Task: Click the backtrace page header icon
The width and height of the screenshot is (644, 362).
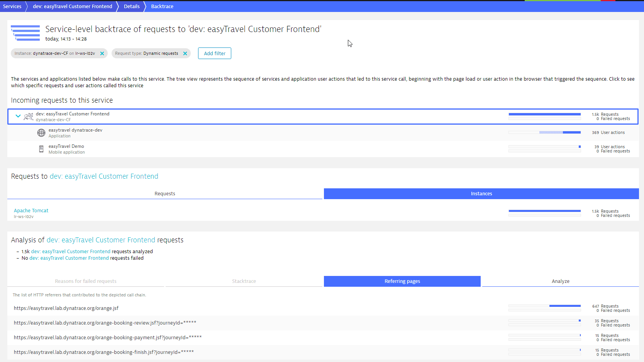Action: (25, 33)
